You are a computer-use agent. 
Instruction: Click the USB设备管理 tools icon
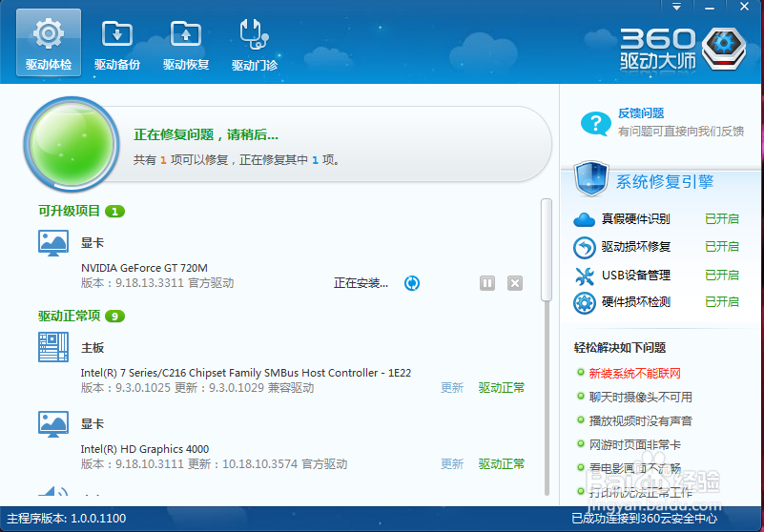click(x=584, y=276)
